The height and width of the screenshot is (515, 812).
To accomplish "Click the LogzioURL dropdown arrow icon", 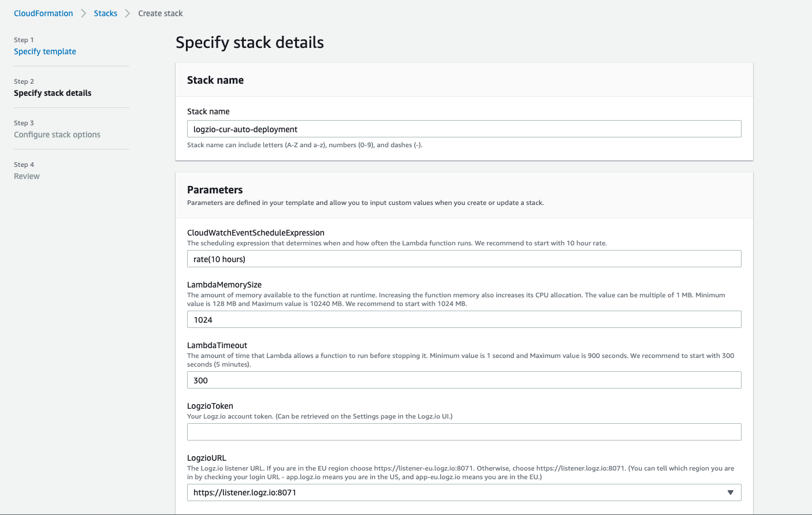I will tap(730, 492).
